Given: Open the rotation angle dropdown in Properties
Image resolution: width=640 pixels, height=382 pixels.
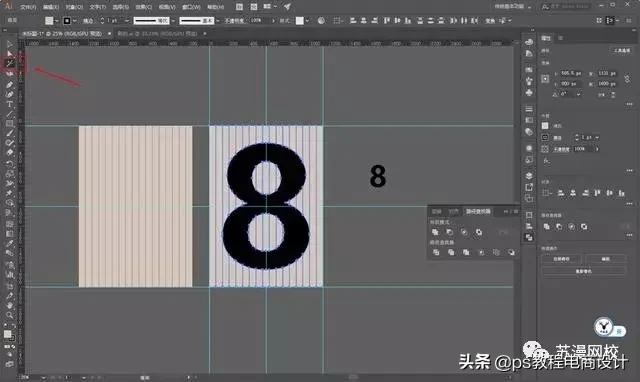Looking at the screenshot, I should tap(578, 94).
